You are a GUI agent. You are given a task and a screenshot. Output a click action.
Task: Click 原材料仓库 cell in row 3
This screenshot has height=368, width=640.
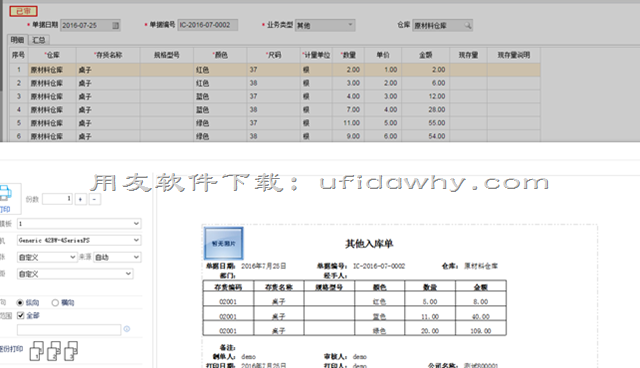(x=52, y=96)
